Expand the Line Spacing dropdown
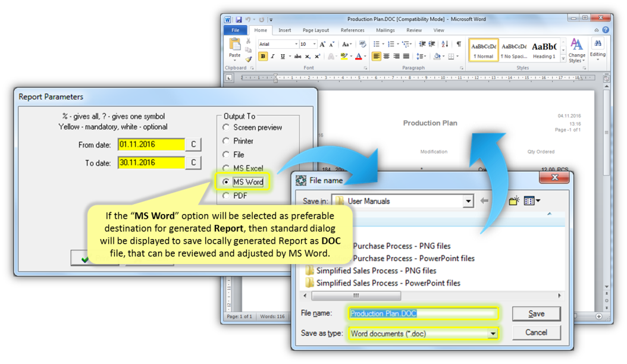Image resolution: width=627 pixels, height=364 pixels. click(x=421, y=57)
